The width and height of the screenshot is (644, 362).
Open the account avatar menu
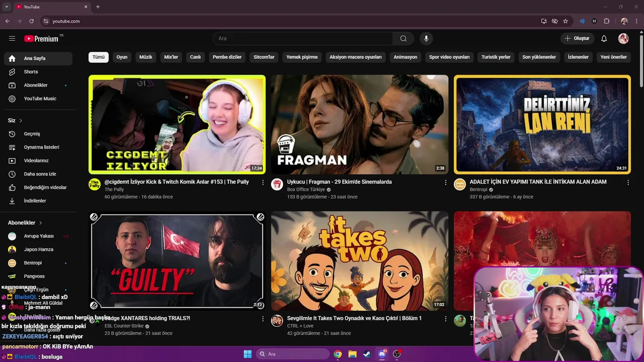click(623, 39)
